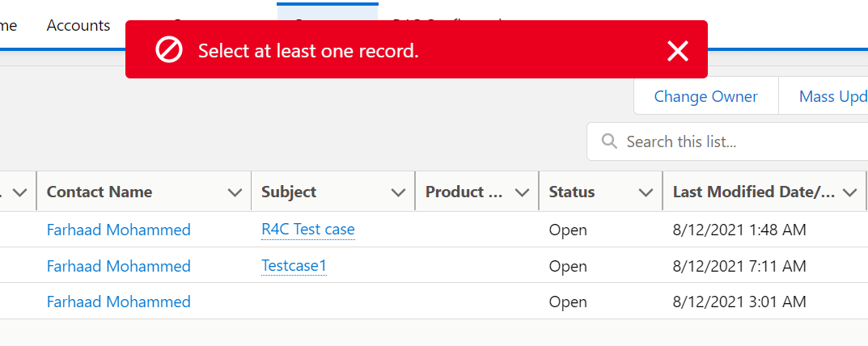Open the Testcase1 subject link
Screen dimensions: 868x346
(x=294, y=266)
